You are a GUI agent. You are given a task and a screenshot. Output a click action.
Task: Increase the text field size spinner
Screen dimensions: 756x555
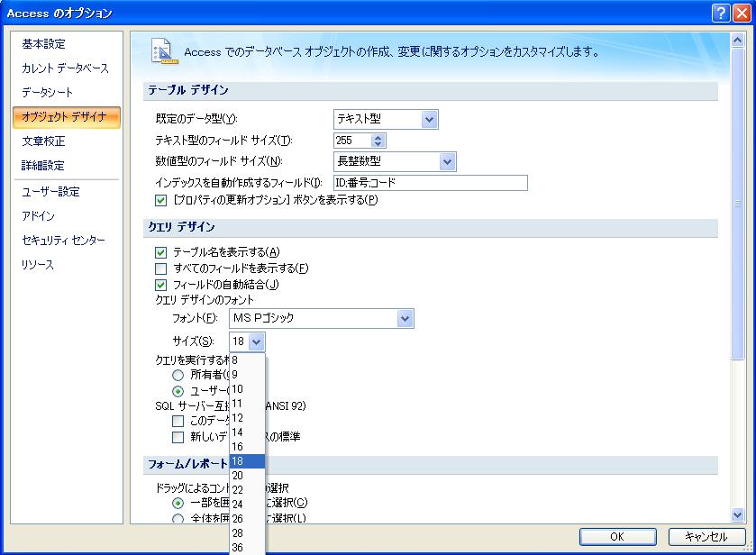(378, 137)
